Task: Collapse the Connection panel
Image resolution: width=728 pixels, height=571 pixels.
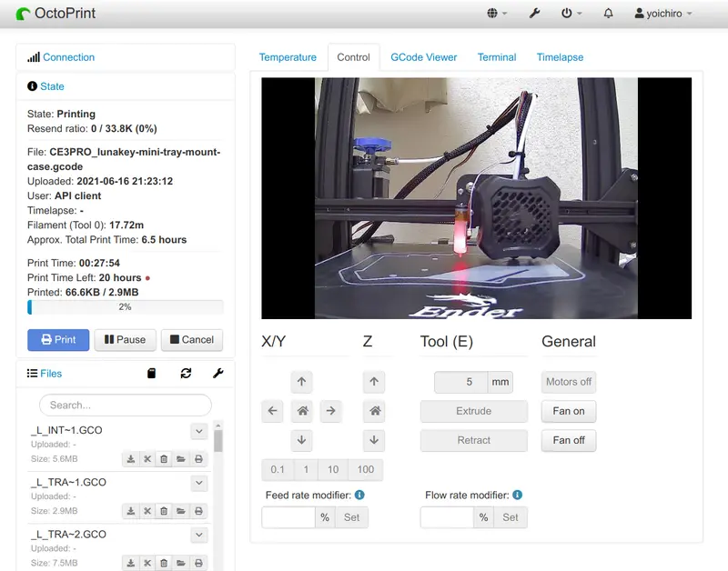Action: [68, 57]
